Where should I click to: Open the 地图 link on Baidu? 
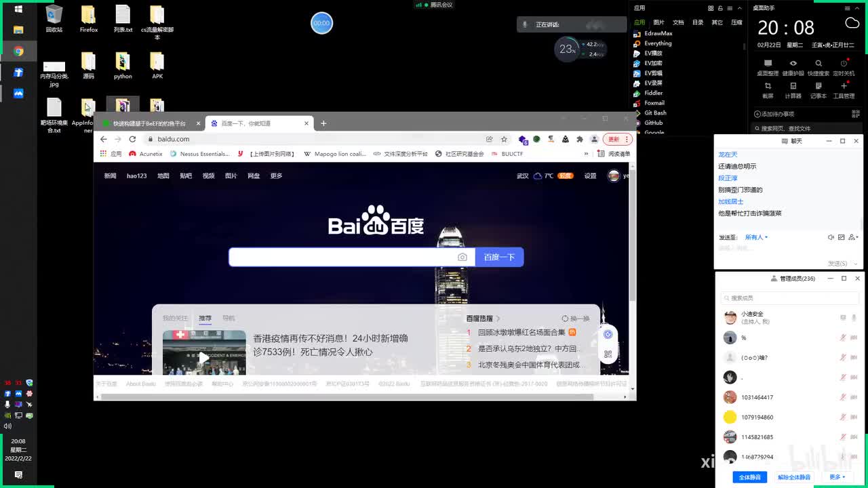point(163,176)
